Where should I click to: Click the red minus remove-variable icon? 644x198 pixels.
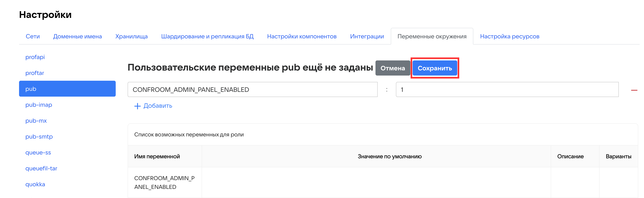pyautogui.click(x=634, y=90)
